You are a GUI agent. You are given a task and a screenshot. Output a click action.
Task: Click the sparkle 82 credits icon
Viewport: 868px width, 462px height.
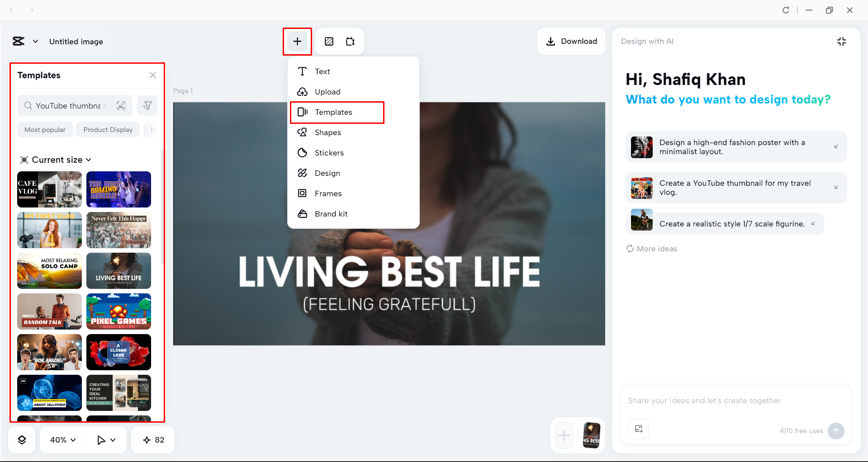[x=152, y=439]
